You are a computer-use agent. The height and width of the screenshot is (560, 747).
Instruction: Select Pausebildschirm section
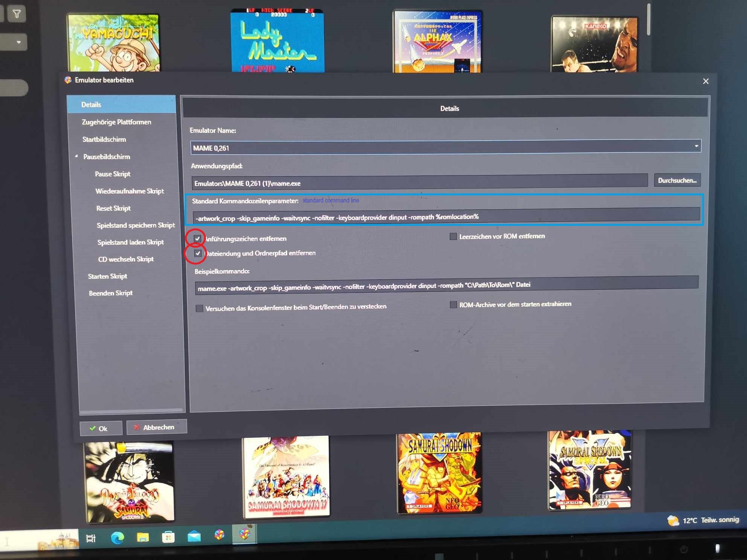107,157
